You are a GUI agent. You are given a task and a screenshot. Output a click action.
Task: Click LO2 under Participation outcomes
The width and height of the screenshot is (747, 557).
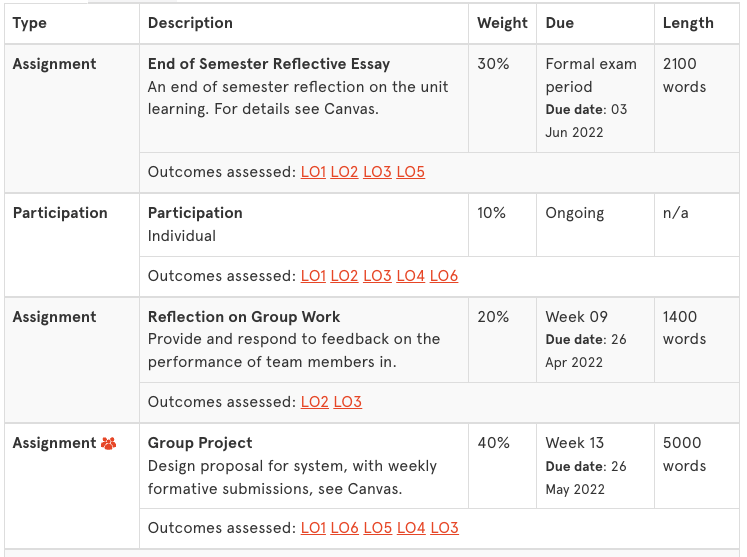point(344,276)
